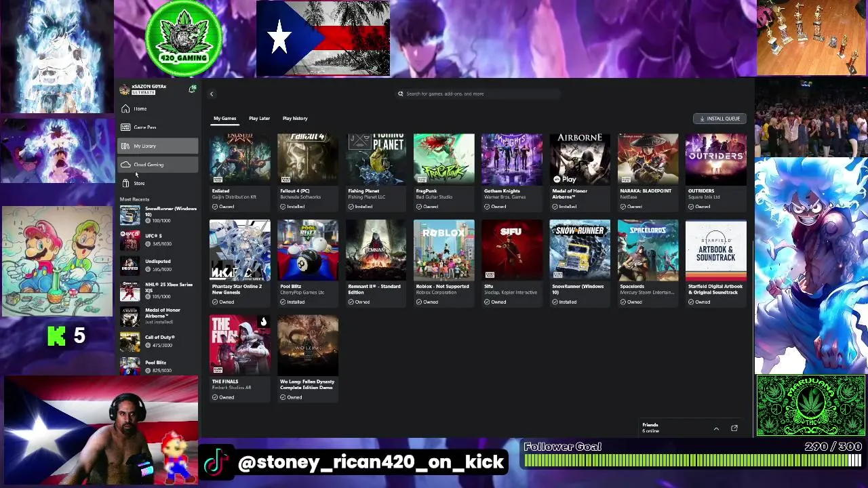
Task: Click the TikTok logo in the stream banner
Action: click(216, 462)
